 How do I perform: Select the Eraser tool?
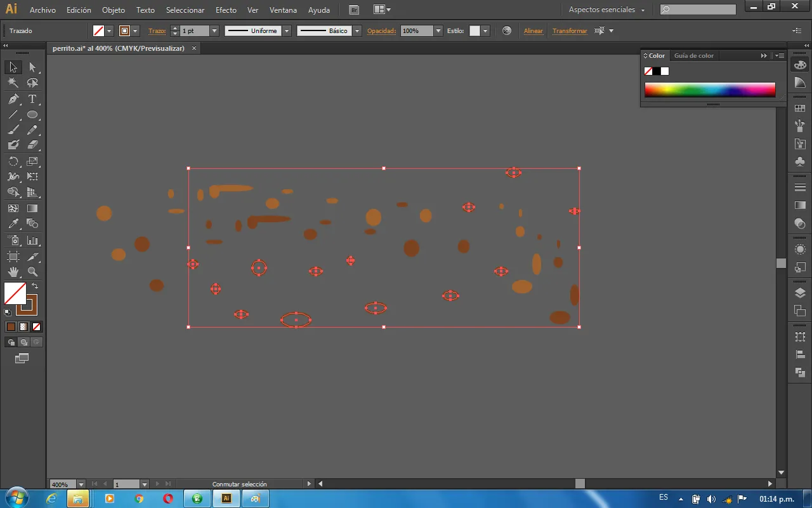point(32,145)
